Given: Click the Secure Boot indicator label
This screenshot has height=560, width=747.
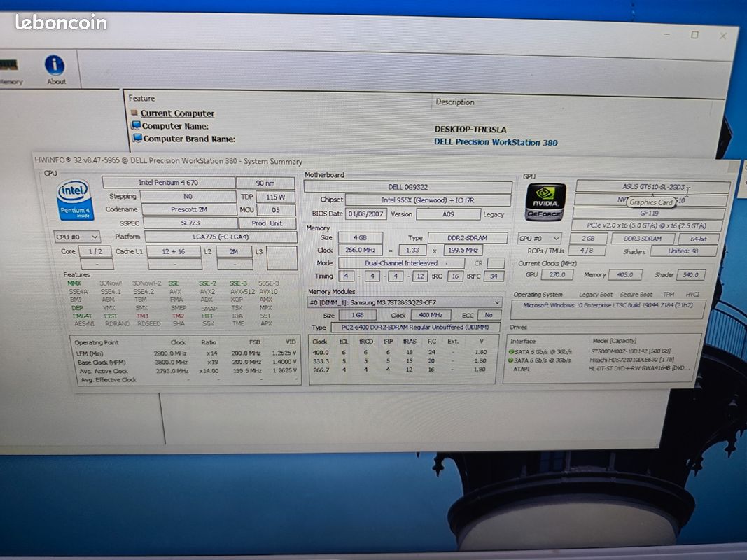Looking at the screenshot, I should tap(636, 294).
